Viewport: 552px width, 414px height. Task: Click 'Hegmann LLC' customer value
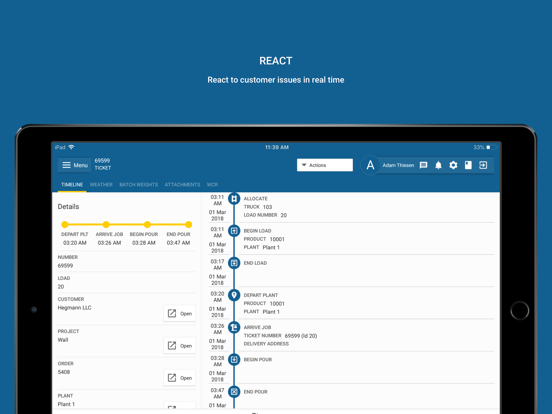(x=74, y=308)
